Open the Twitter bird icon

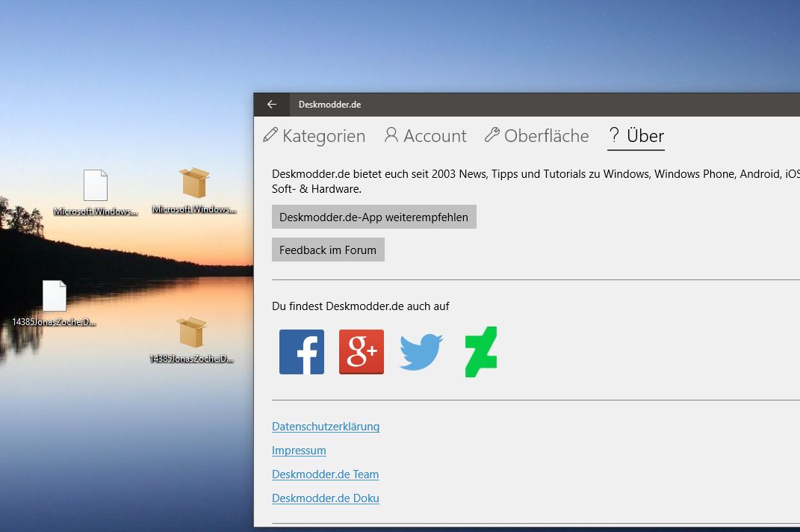pyautogui.click(x=421, y=352)
